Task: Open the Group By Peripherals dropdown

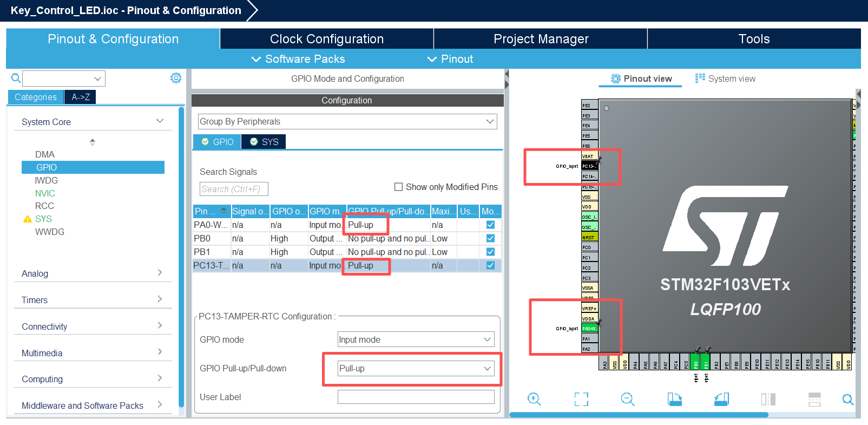Action: (490, 121)
